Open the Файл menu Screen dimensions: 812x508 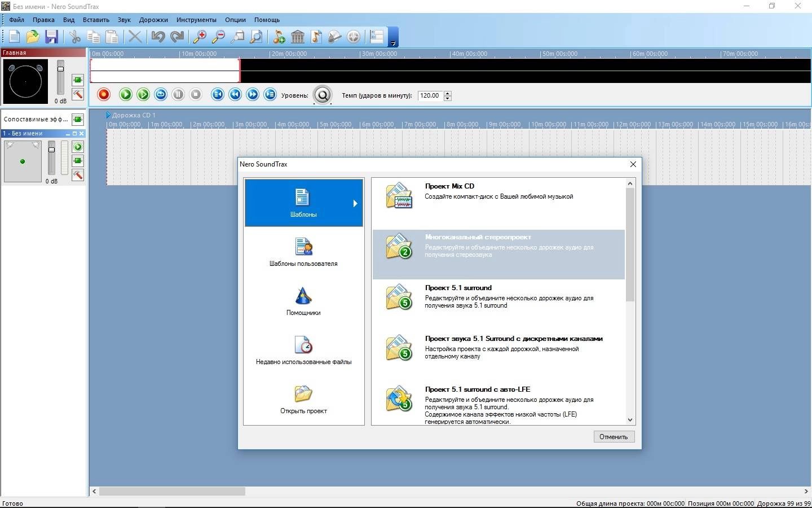coord(16,20)
